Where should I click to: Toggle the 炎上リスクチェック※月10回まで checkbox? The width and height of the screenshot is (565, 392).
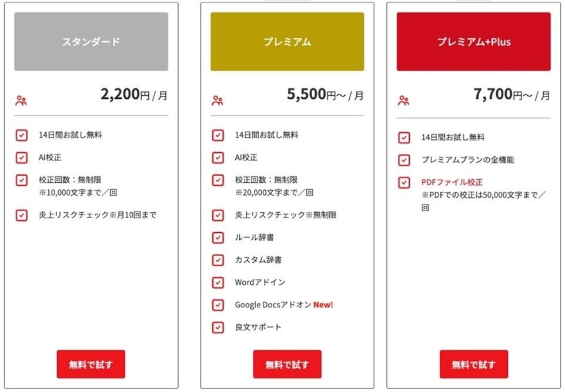22,215
